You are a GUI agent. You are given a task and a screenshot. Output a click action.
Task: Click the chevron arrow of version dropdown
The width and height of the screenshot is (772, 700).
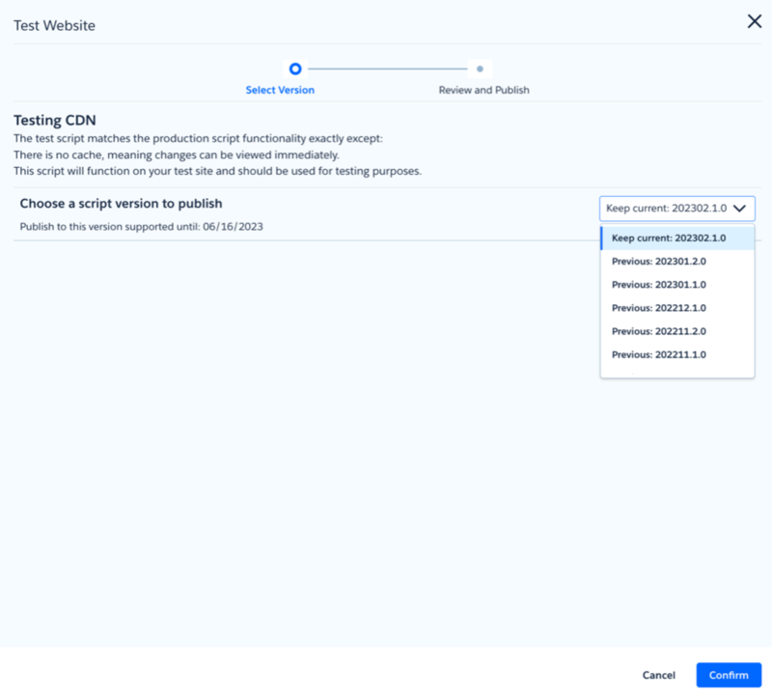click(x=740, y=209)
